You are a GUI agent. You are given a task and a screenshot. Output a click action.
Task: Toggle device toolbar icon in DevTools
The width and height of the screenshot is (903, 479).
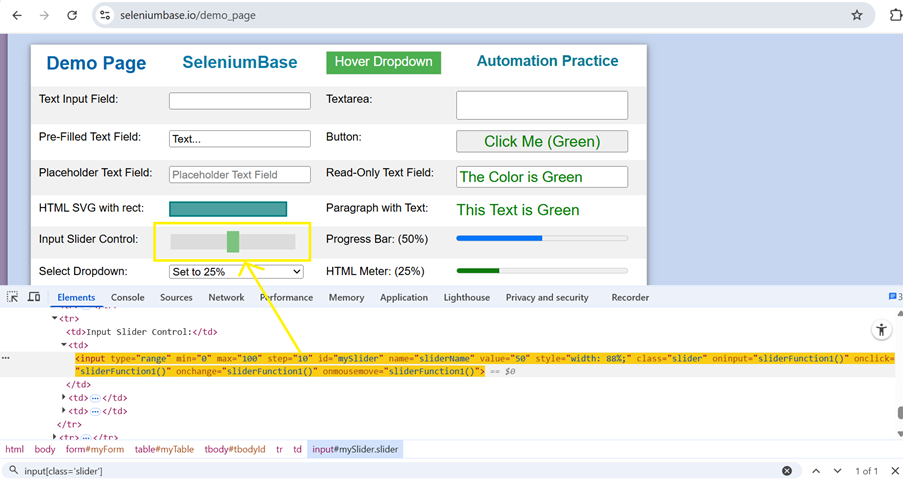[34, 297]
